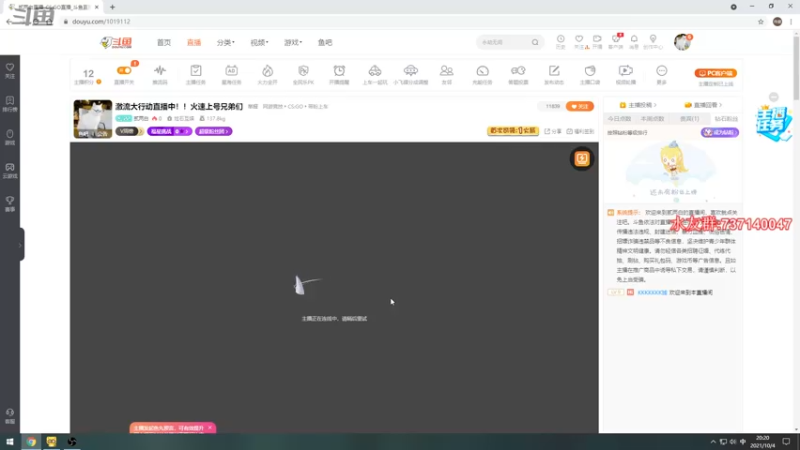The image size is (800, 450).
Task: Open the AD calendar task icon
Action: 232,70
